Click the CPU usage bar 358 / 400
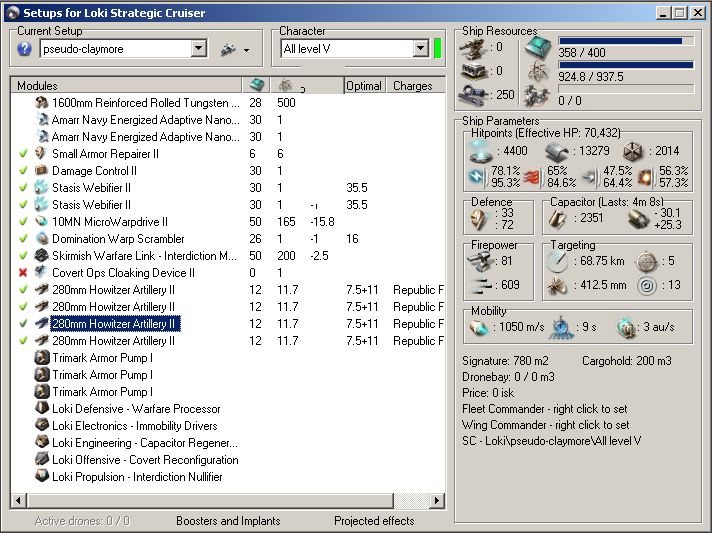 [626, 41]
